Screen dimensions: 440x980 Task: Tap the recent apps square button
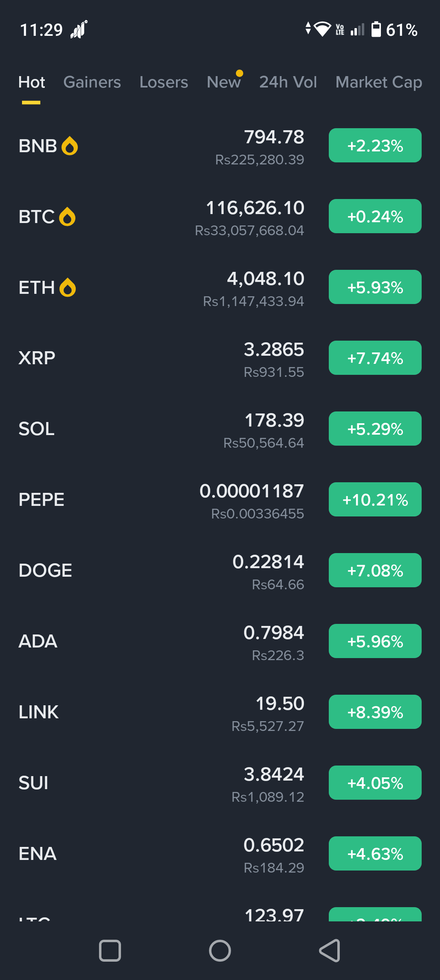tap(110, 951)
